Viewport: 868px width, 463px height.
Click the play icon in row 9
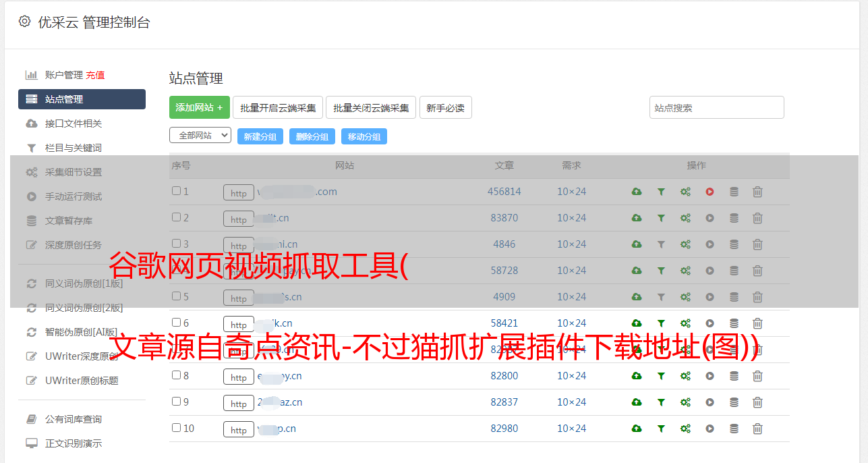click(710, 402)
